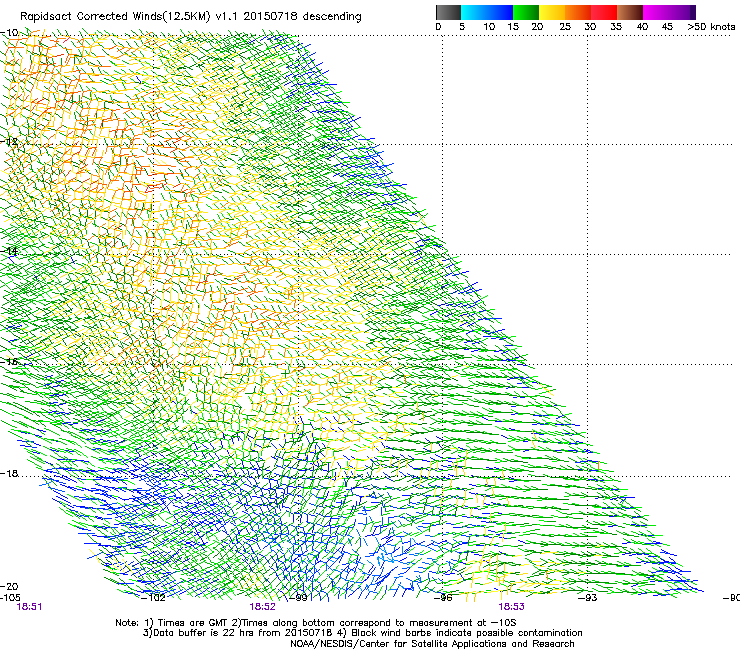The height and width of the screenshot is (650, 740).
Task: Click the '>50 knots' legend label
Action: [711, 27]
